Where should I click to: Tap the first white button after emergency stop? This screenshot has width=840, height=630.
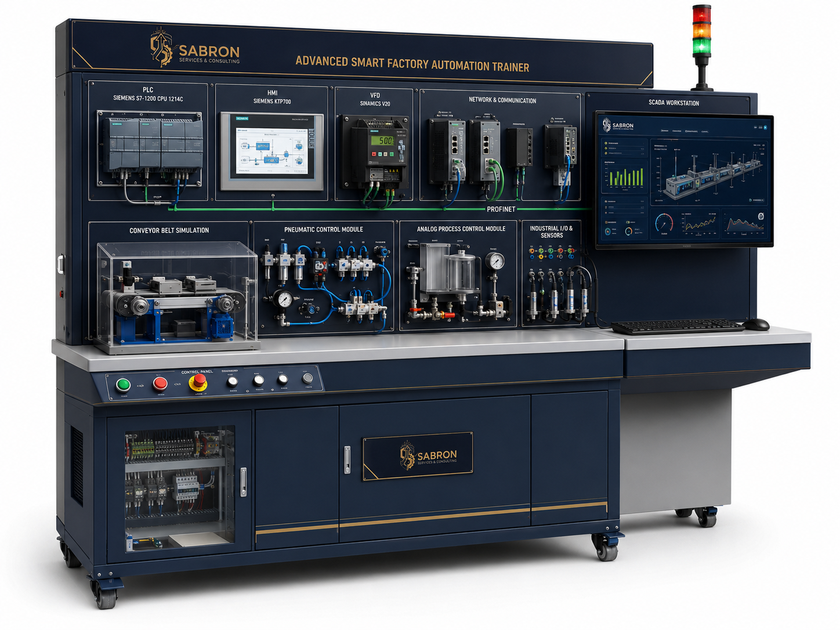click(x=233, y=381)
